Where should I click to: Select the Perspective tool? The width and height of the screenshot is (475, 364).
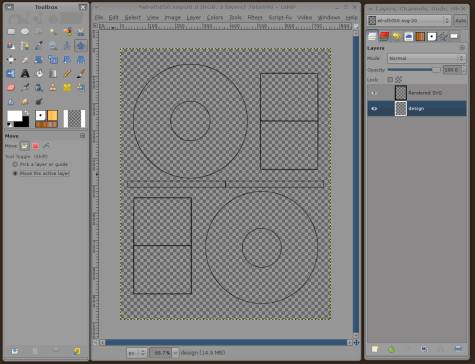(81, 60)
